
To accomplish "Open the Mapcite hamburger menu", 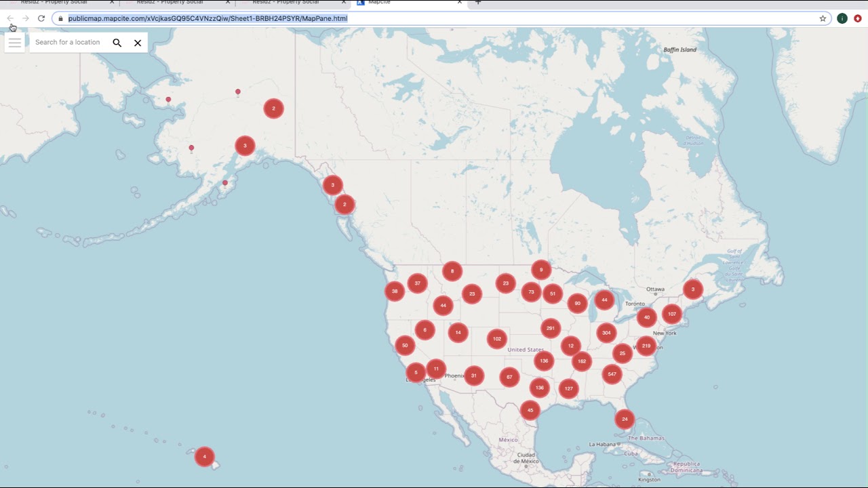I will coord(14,42).
